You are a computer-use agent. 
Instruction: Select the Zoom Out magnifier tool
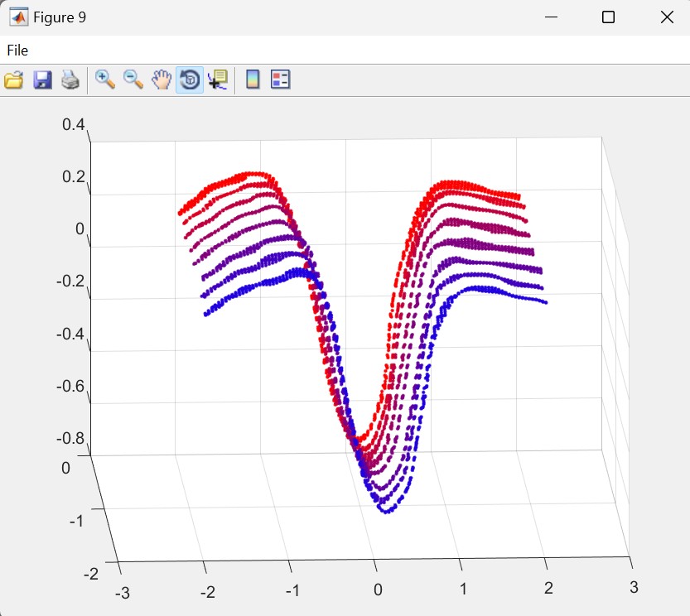133,79
